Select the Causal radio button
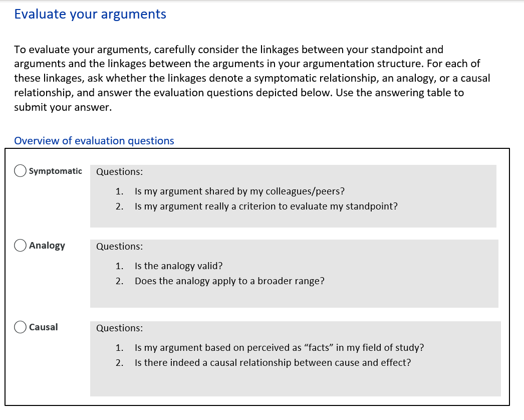Viewport: 524px width, 420px height. [x=21, y=327]
